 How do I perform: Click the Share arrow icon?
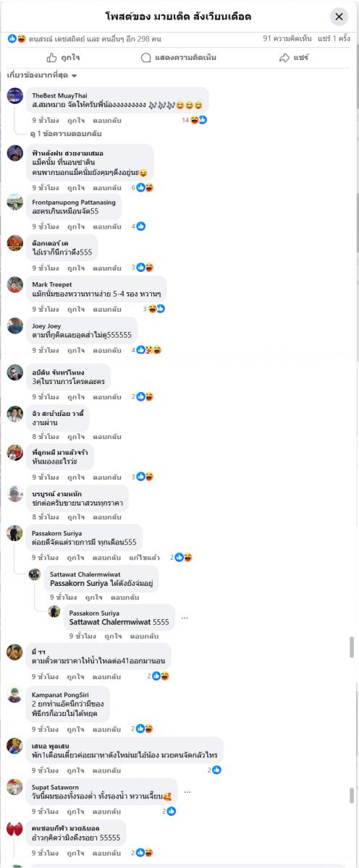[284, 58]
